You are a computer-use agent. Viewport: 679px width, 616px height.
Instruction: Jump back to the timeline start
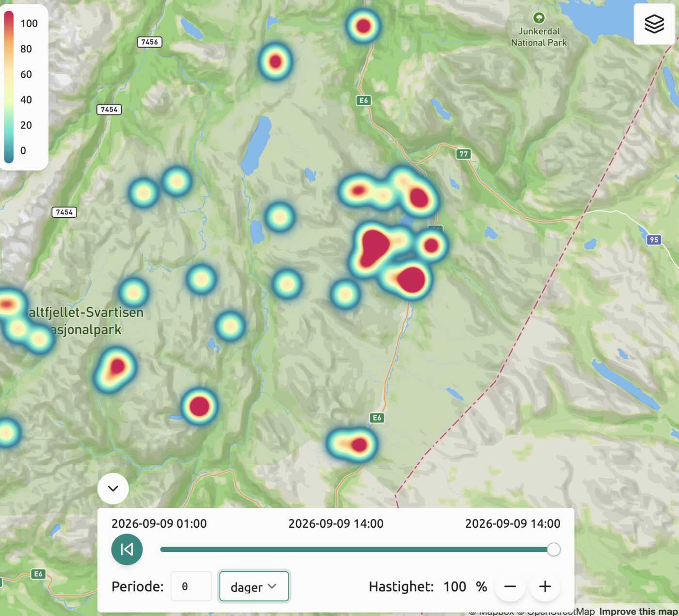point(127,550)
